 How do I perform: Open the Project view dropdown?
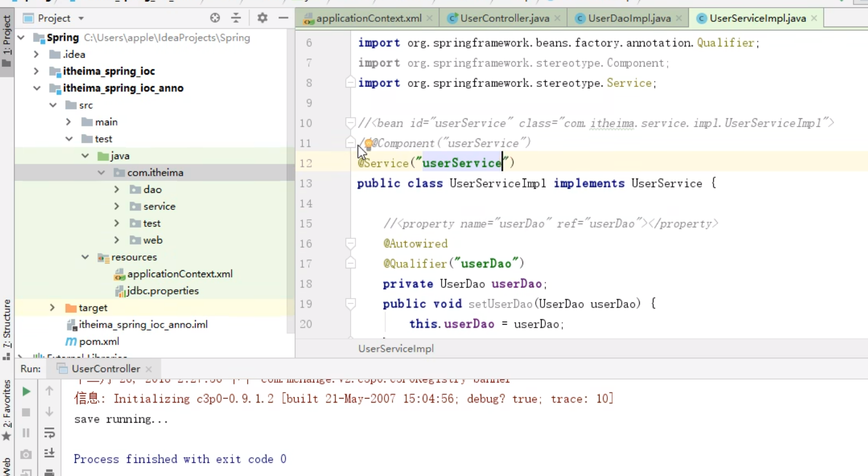pyautogui.click(x=81, y=18)
